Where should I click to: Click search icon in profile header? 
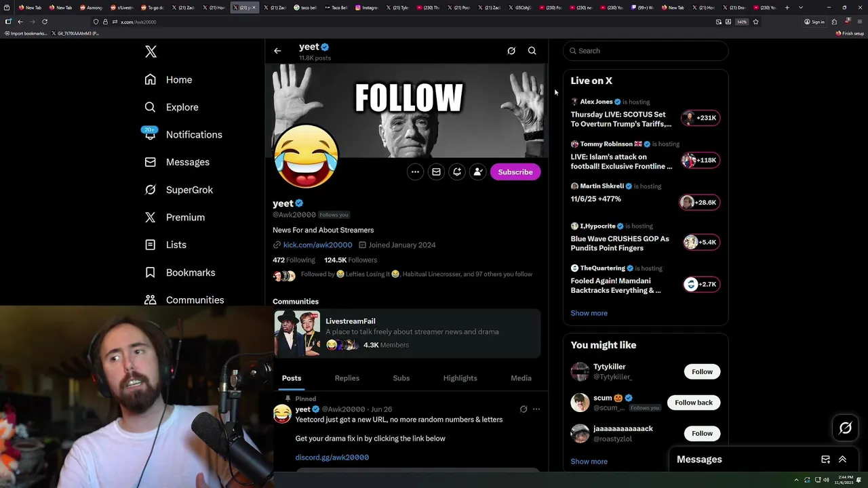pos(532,51)
